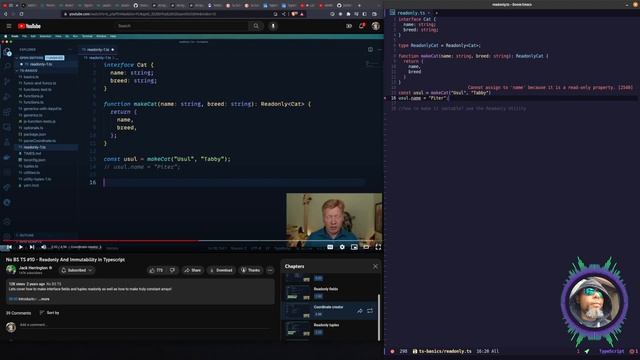
Task: Expand the description with ...more
Action: [x=44, y=299]
